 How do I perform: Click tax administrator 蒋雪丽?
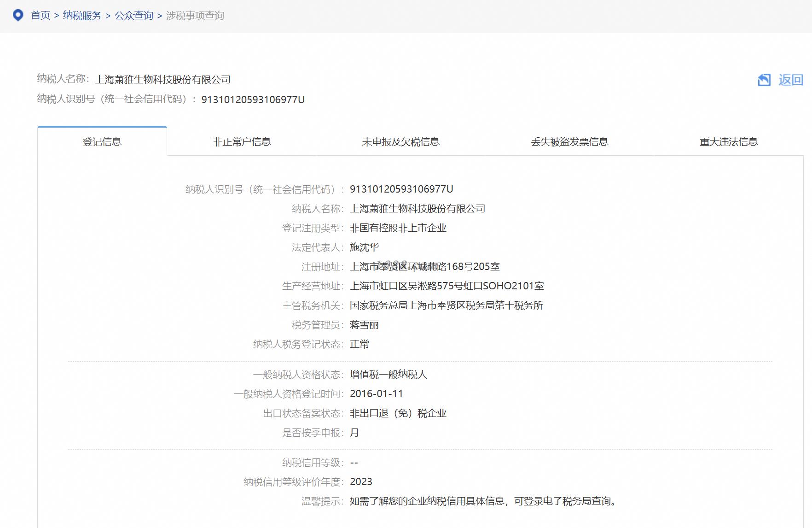pyautogui.click(x=365, y=325)
